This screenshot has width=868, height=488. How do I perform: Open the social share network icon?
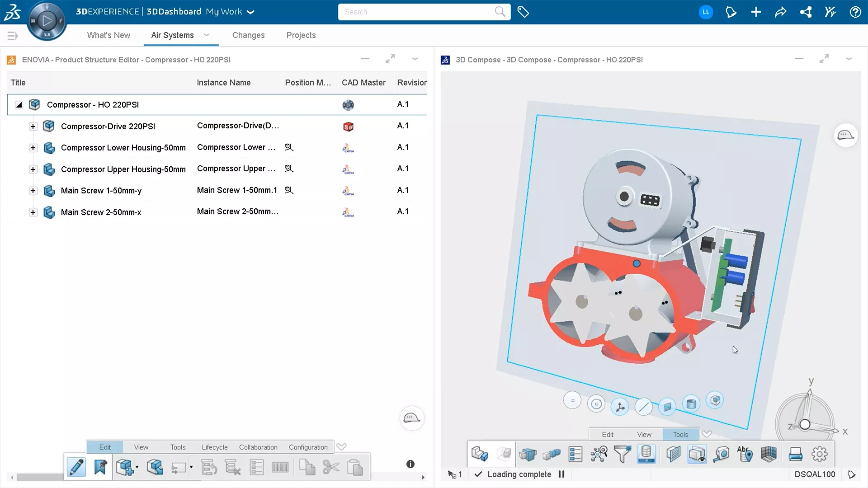click(806, 12)
